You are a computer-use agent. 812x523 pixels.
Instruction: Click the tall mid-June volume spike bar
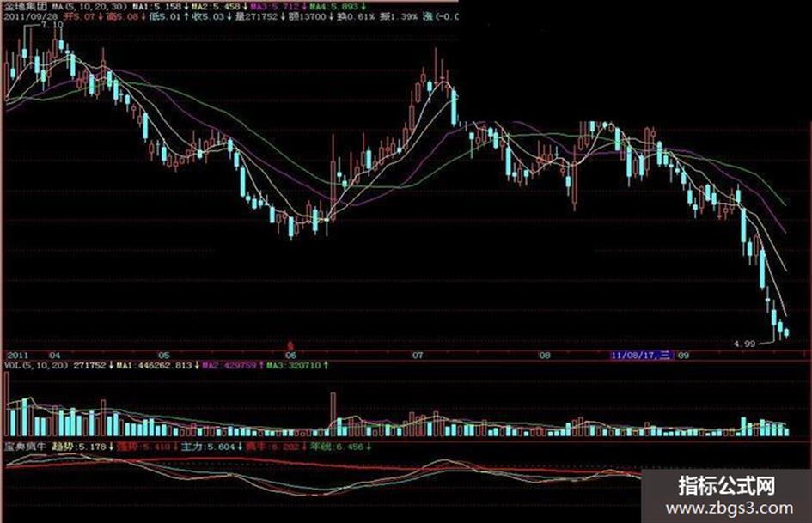(x=333, y=414)
